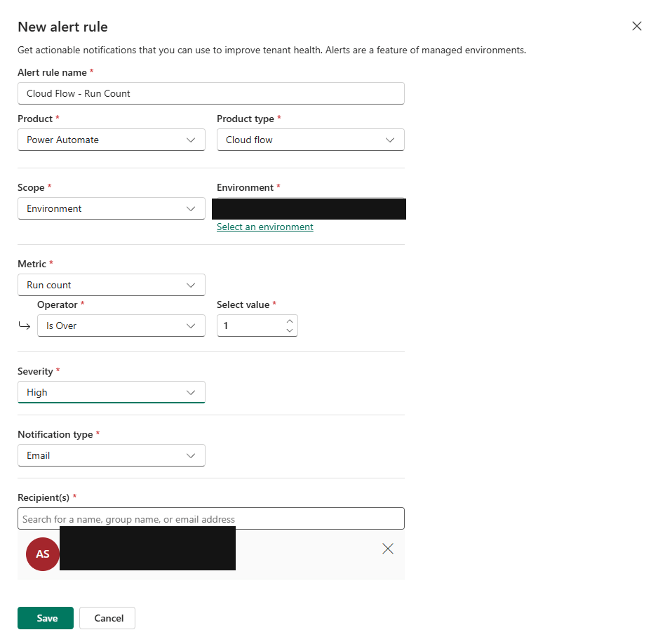Click the Select an environment link
The height and width of the screenshot is (644, 658).
tap(264, 227)
